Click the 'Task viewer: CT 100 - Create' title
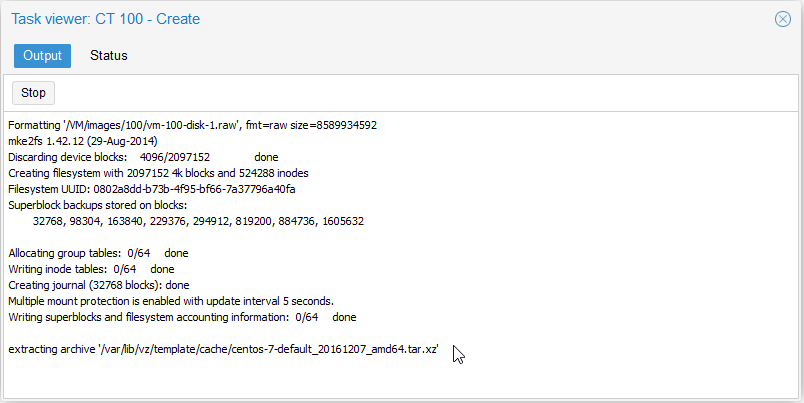The height and width of the screenshot is (403, 804). point(106,19)
